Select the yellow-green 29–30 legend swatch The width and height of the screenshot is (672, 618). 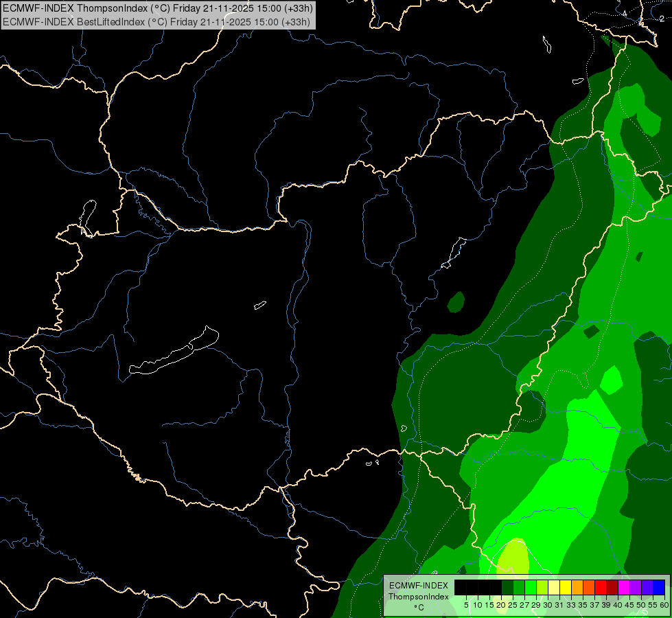pos(542,587)
